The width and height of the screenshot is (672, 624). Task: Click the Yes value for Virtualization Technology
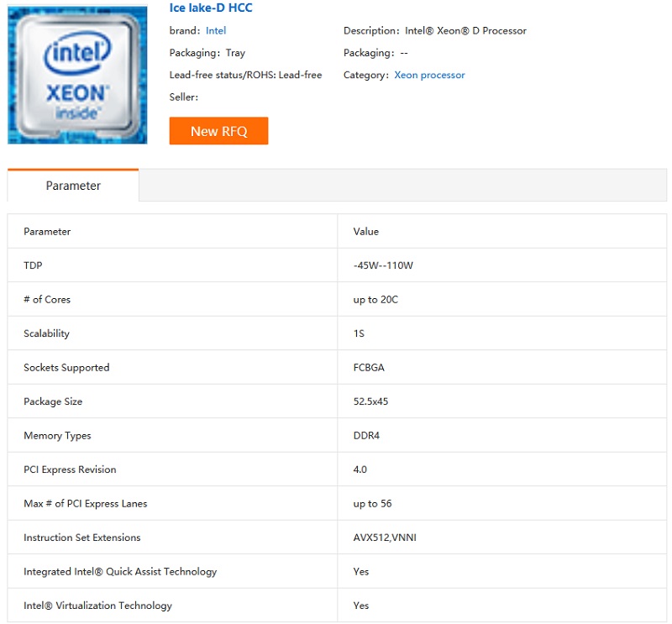coord(361,606)
